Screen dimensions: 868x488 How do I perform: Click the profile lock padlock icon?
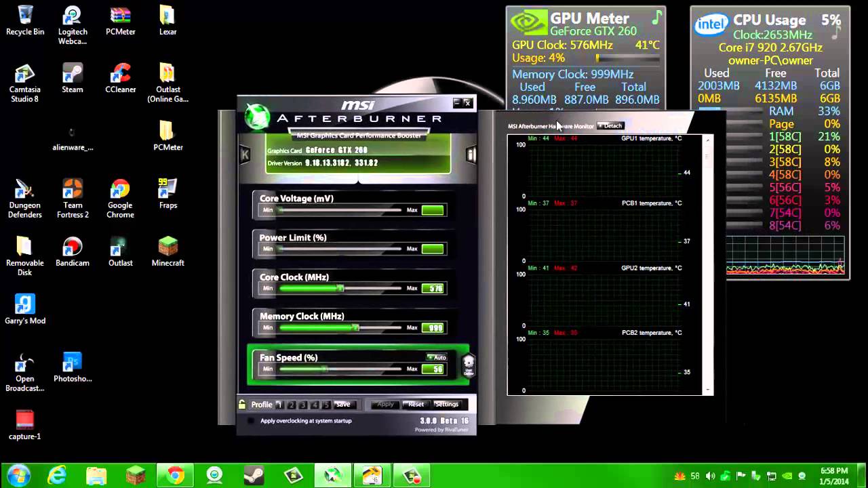pos(242,405)
